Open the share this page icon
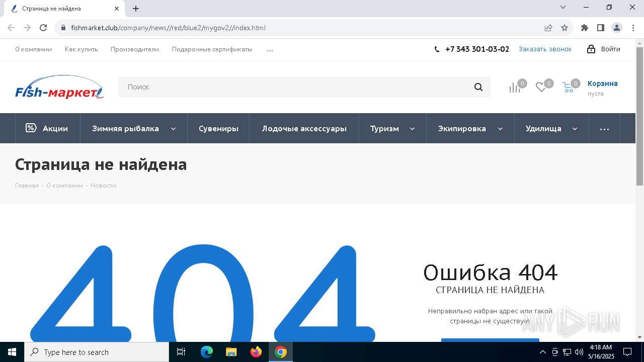Image resolution: width=644 pixels, height=362 pixels. [x=548, y=28]
